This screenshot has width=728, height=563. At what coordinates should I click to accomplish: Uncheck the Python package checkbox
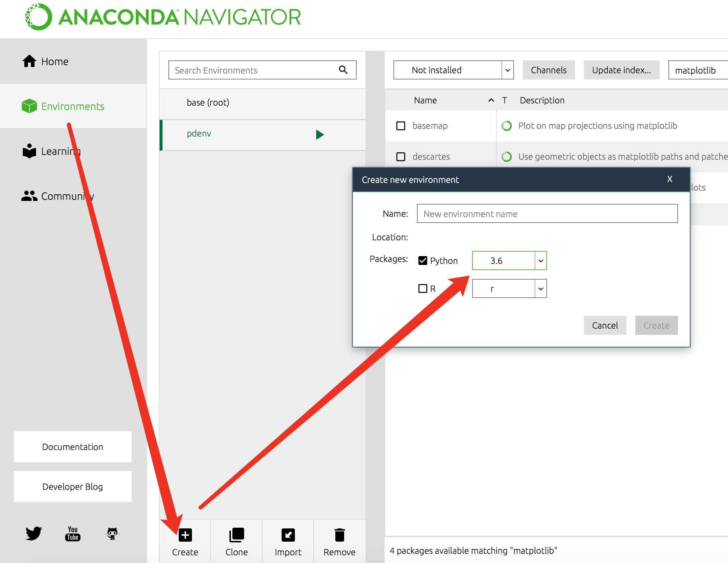tap(423, 261)
